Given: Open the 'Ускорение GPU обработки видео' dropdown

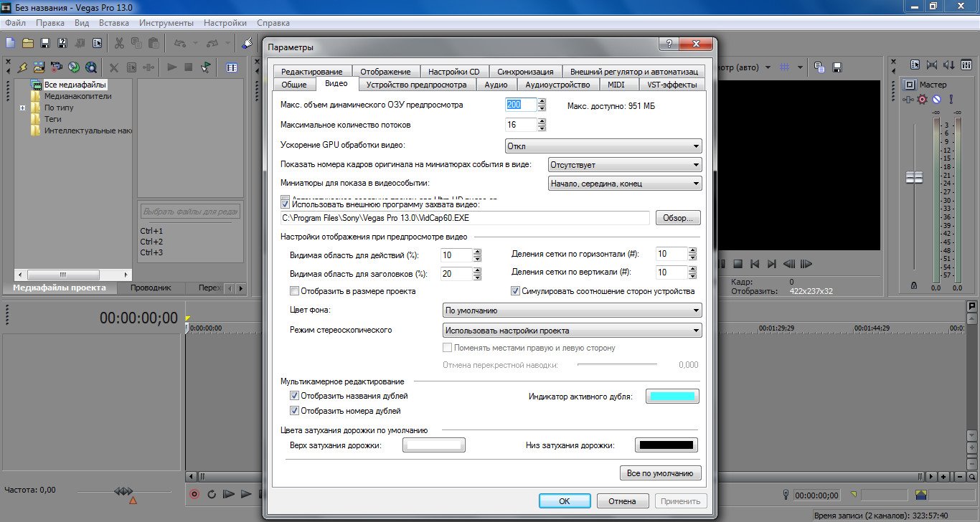Looking at the screenshot, I should click(x=603, y=146).
